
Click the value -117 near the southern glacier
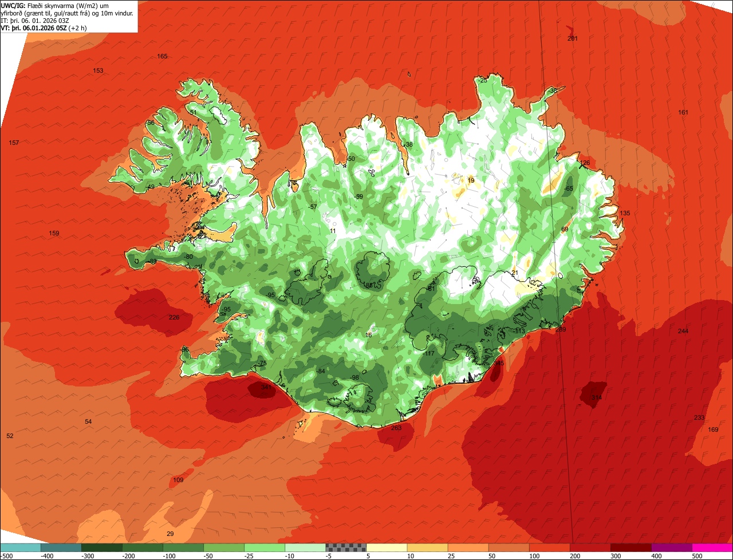tap(429, 354)
